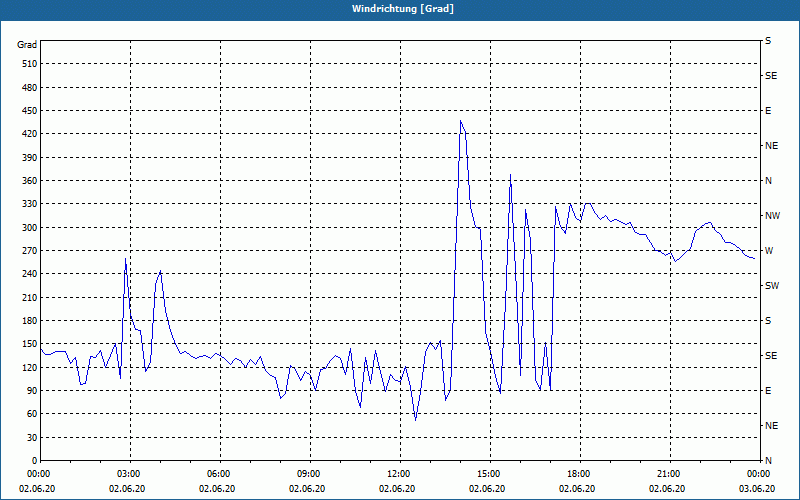Click the end of the blue curve at midnight
Image resolution: width=800 pixels, height=500 pixels.
coord(754,259)
